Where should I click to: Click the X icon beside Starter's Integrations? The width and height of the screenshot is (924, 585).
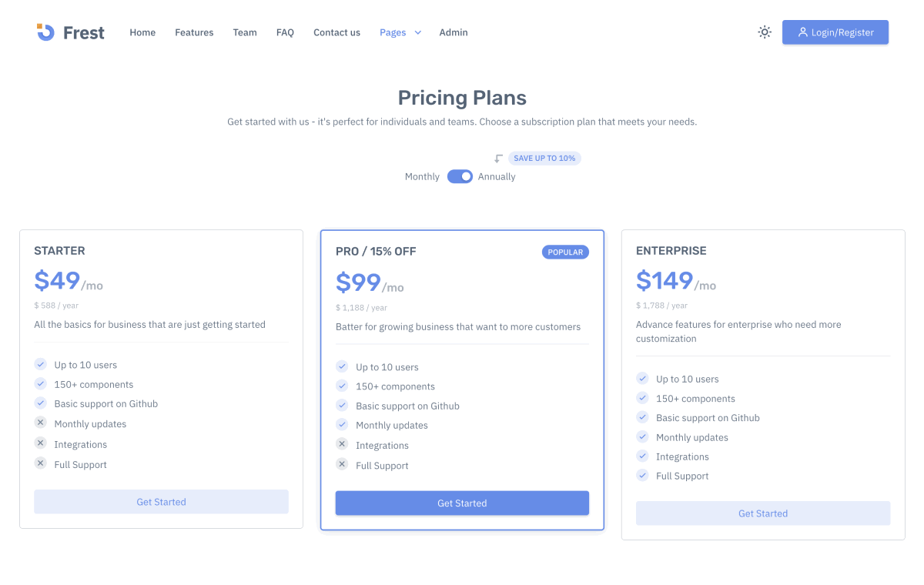tap(40, 443)
